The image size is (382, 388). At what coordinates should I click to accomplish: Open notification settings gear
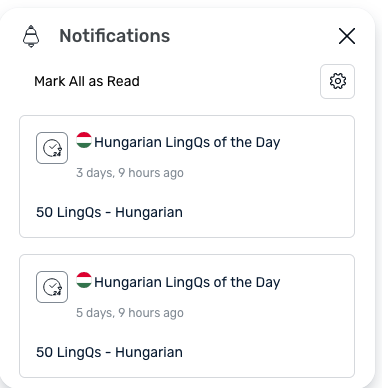click(337, 81)
